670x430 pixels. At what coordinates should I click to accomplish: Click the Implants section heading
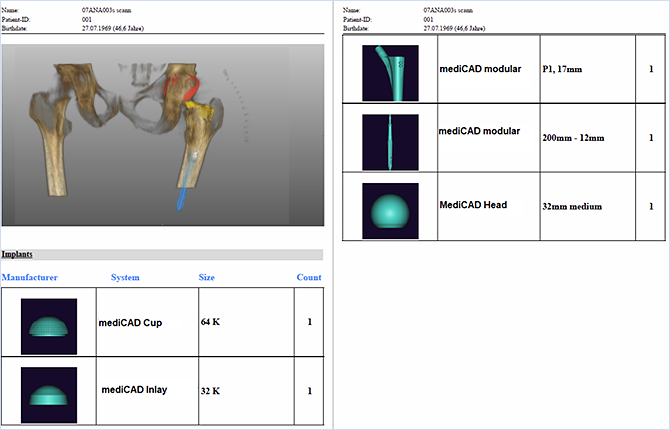[x=17, y=254]
